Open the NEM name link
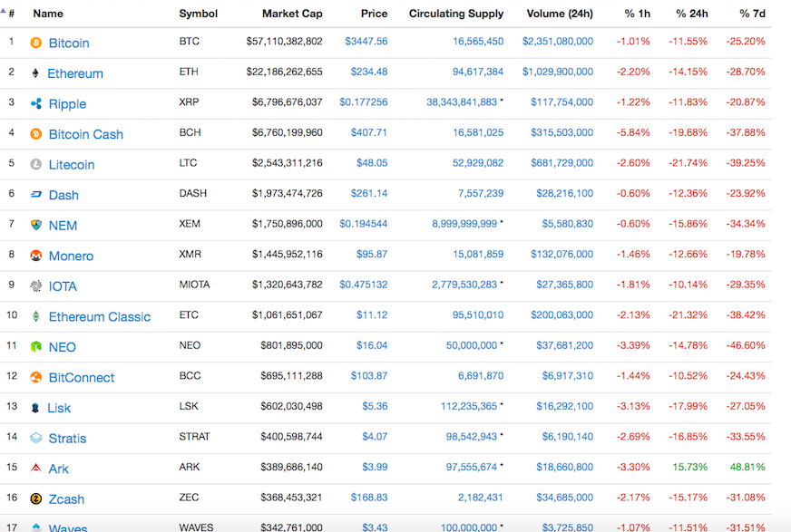This screenshot has width=791, height=532. coord(63,226)
